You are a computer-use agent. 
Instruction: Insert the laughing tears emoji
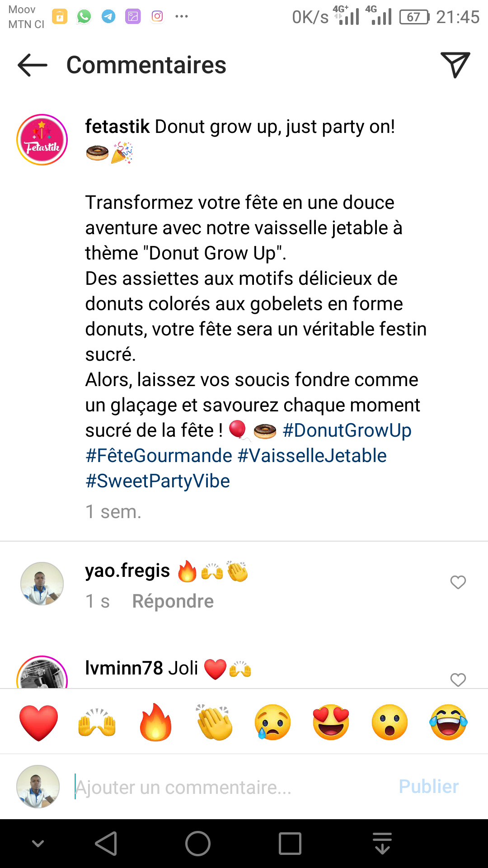point(448,722)
